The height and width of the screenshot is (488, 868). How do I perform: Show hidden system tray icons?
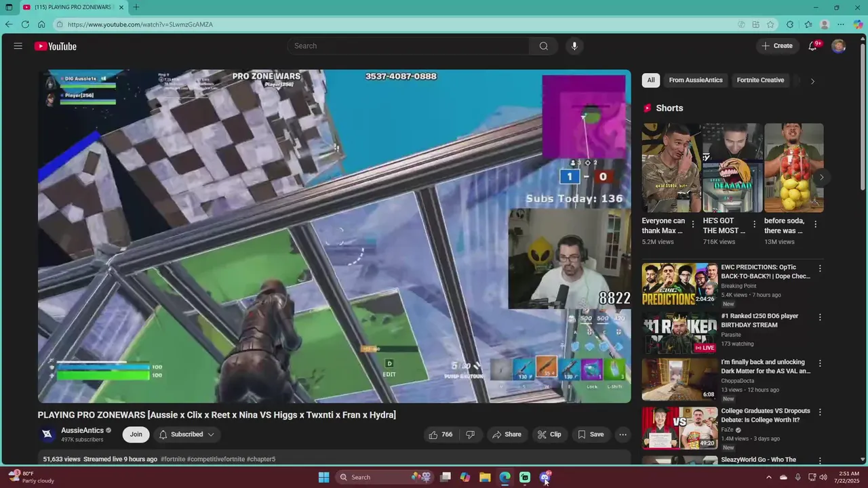point(769,477)
